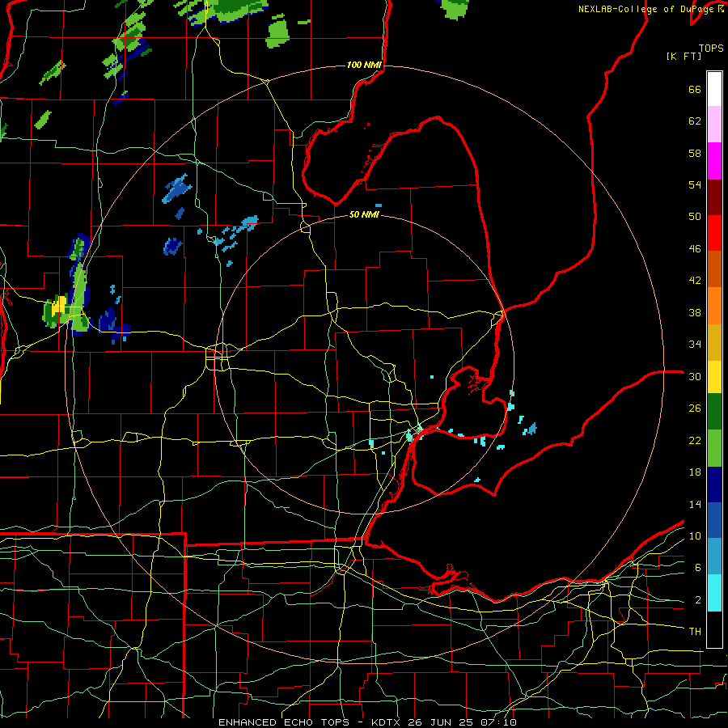
Task: Click the legend value '66'
Action: point(695,90)
